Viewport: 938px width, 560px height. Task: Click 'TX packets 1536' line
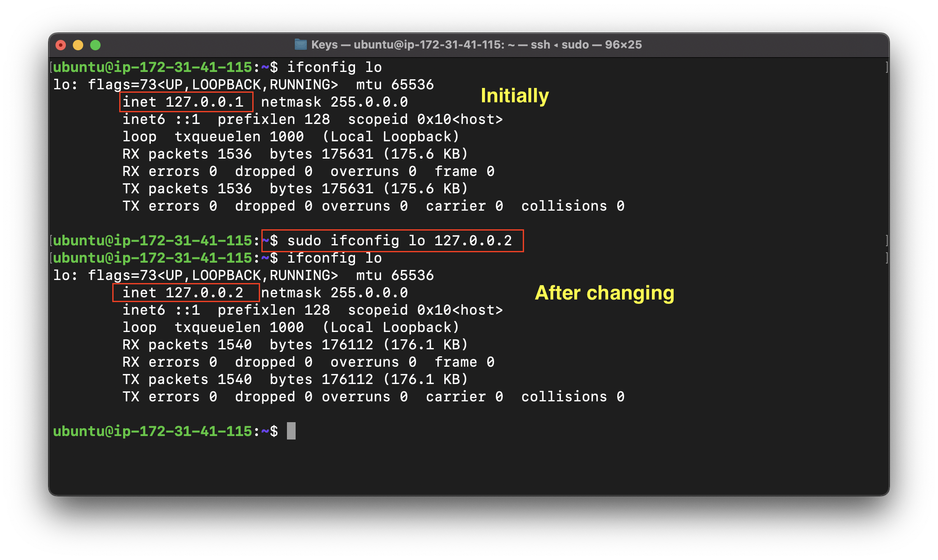coord(295,189)
